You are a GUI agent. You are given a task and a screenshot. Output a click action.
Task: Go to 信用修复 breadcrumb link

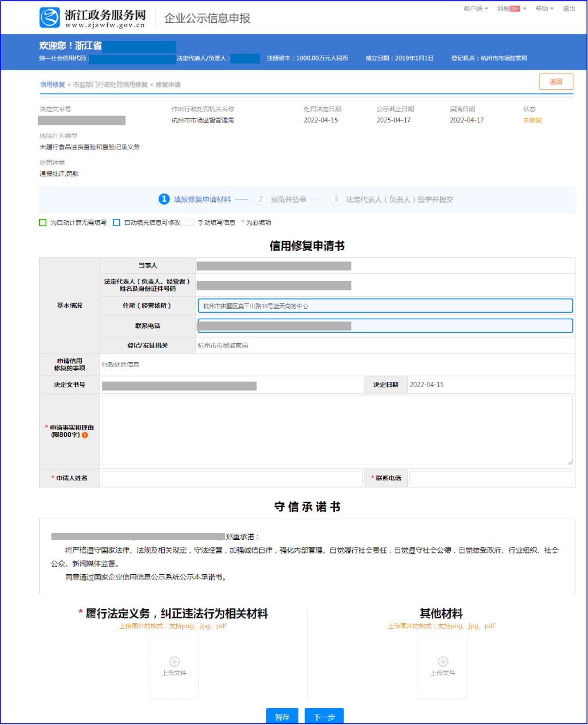52,84
